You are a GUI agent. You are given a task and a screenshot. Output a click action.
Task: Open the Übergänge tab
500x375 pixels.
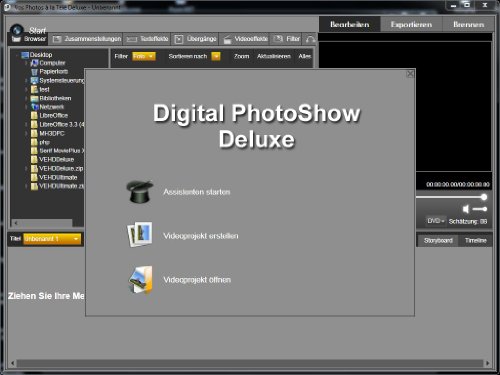pyautogui.click(x=195, y=39)
